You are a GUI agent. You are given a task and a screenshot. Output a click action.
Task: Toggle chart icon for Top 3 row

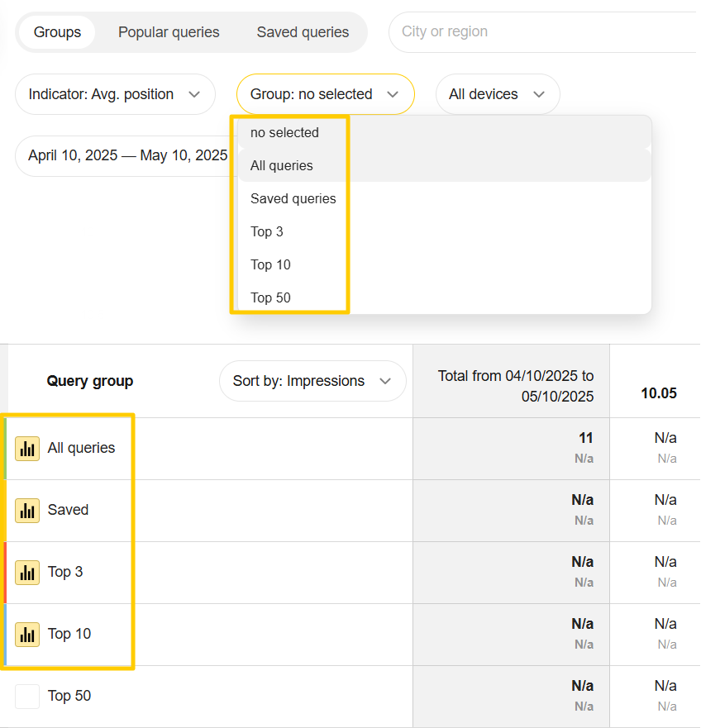pos(27,573)
